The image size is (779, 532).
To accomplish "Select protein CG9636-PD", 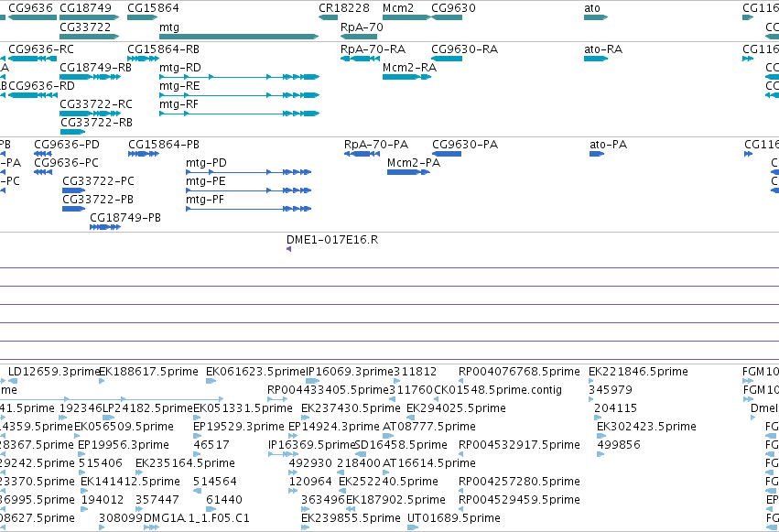I will 43,154.
